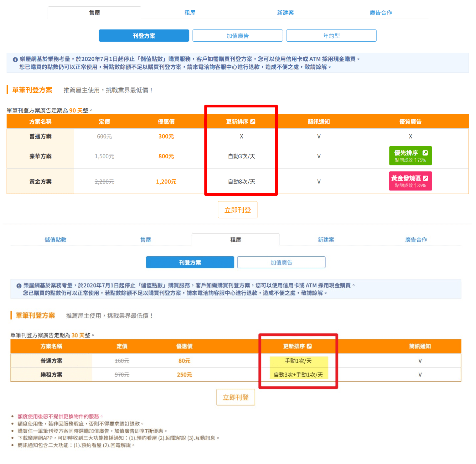The height and width of the screenshot is (464, 476).
Task: Open 廣告合作 tab in upper section
Action: 381,13
